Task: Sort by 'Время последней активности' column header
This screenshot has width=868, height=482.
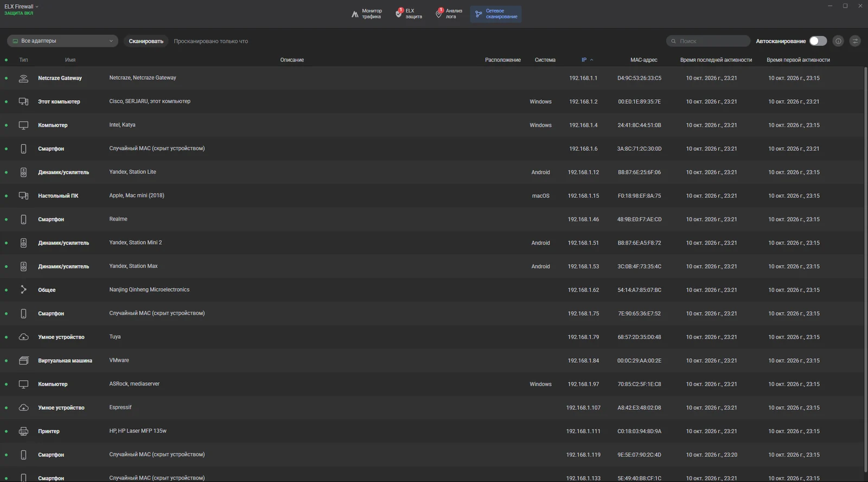Action: coord(716,60)
